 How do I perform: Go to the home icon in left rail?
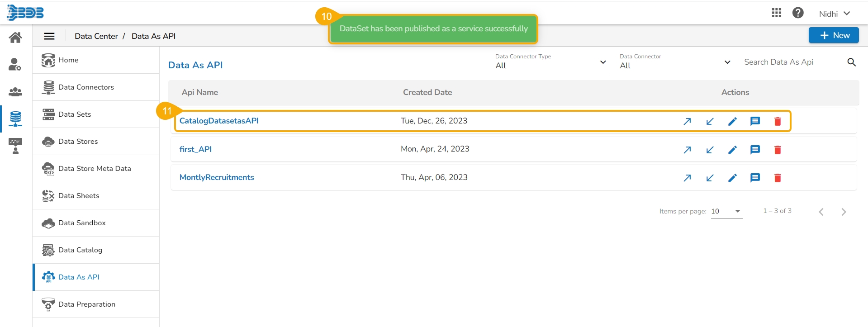tap(15, 38)
